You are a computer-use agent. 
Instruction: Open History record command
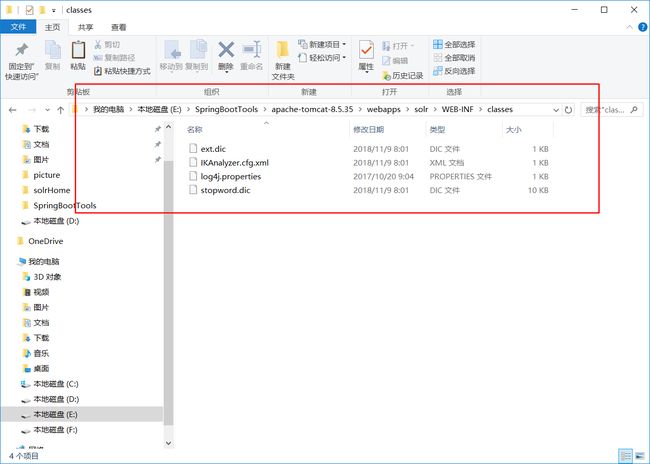(x=403, y=75)
